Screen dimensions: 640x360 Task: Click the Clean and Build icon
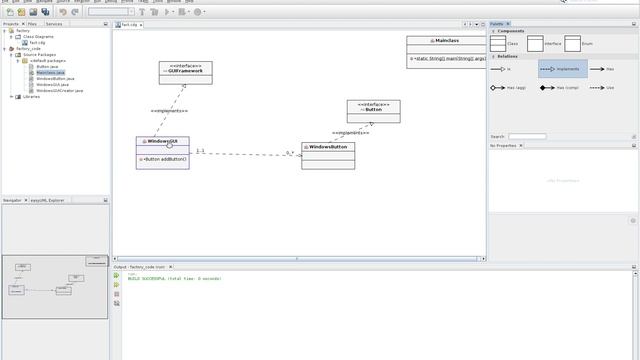click(154, 12)
